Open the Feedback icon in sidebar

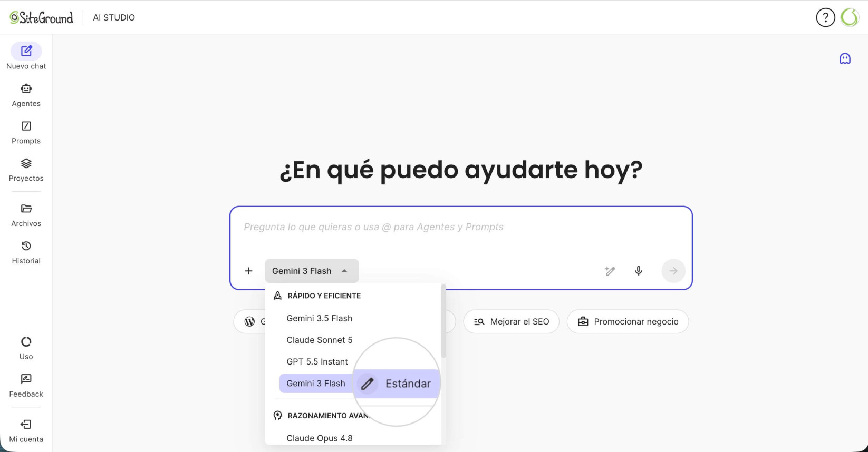click(x=26, y=379)
